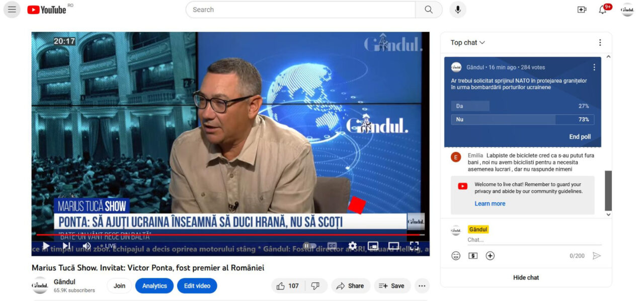The width and height of the screenshot is (644, 301).
Task: Toggle closed captions (CC) button
Action: pyautogui.click(x=332, y=246)
